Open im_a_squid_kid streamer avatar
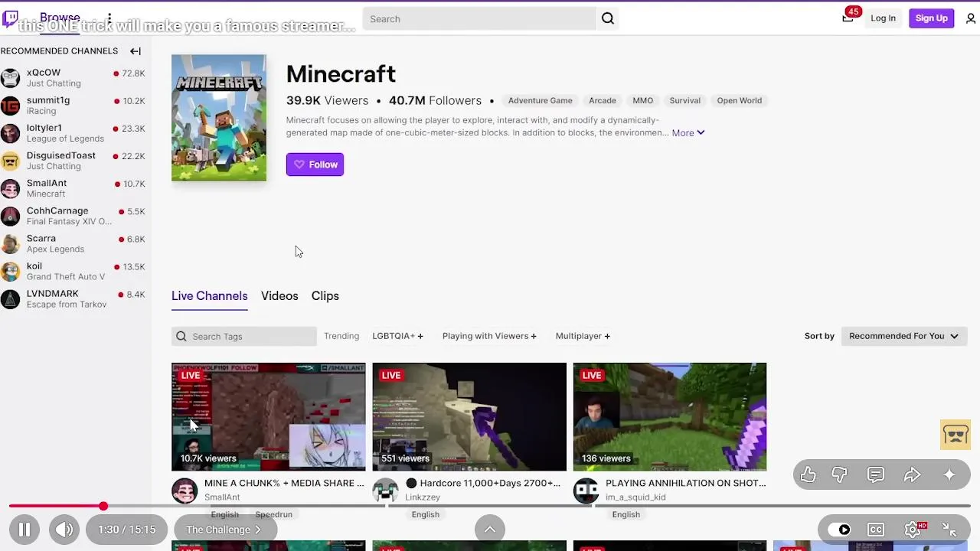The image size is (980, 551). pos(586,491)
